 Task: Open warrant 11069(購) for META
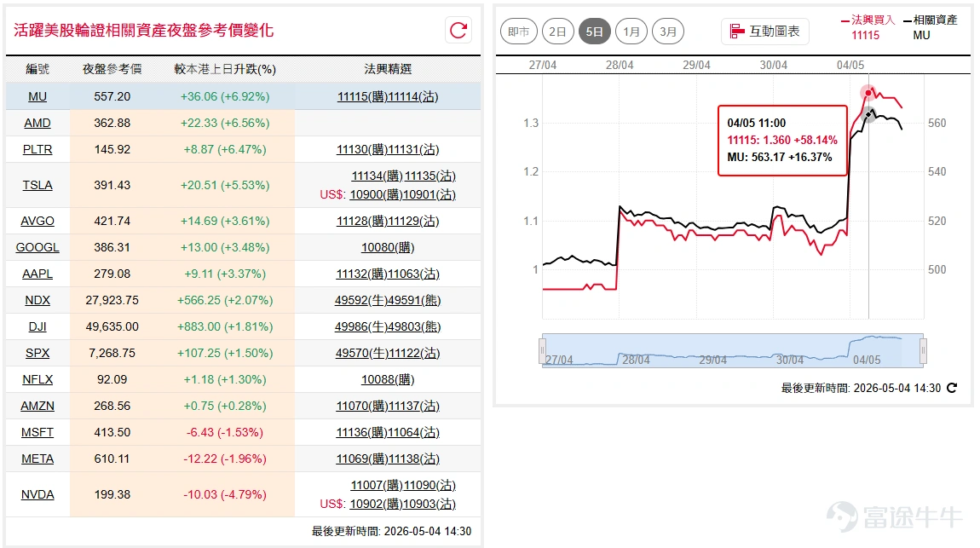coord(362,459)
